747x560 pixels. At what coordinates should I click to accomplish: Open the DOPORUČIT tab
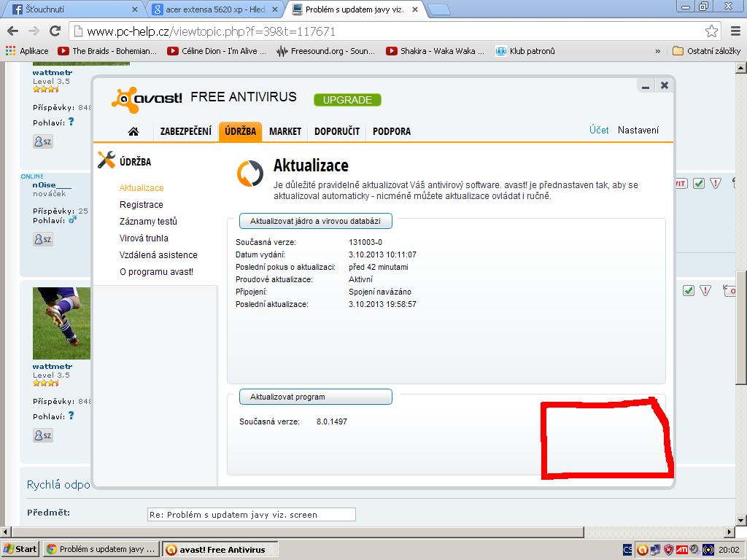coord(337,131)
